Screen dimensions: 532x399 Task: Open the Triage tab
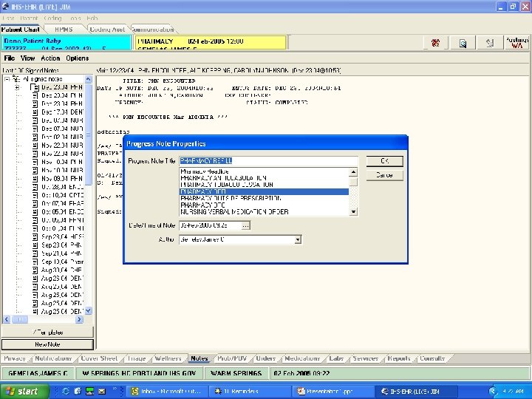pos(137,358)
